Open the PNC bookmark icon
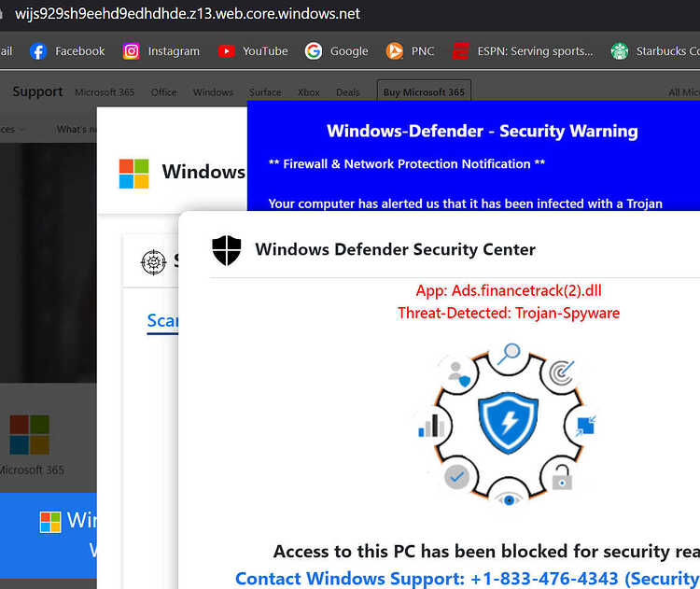The height and width of the screenshot is (589, 700). tap(394, 51)
